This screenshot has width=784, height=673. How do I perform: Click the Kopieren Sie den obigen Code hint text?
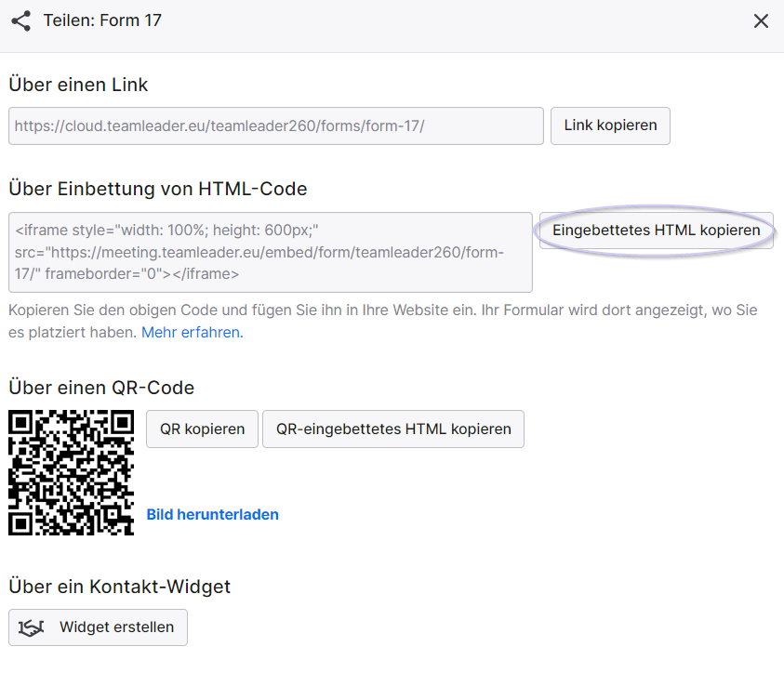click(x=383, y=322)
